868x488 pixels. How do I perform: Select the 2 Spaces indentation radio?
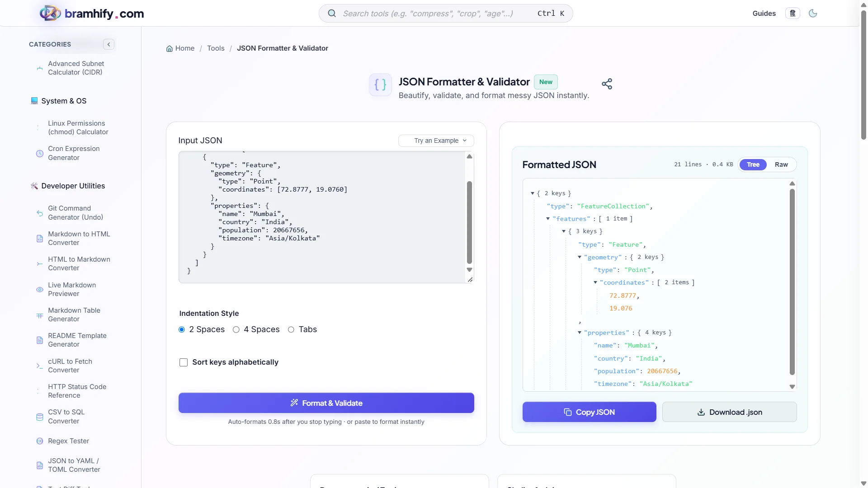(x=182, y=330)
